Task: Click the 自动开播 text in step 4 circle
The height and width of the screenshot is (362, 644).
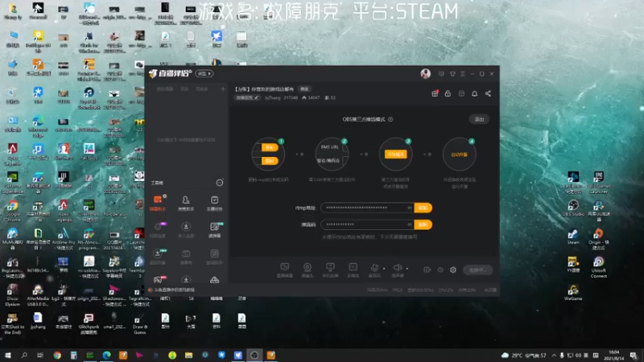Action: 459,154
